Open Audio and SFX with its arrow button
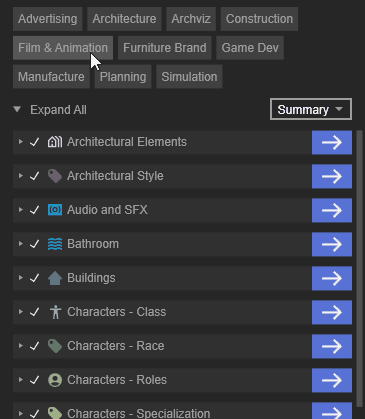Image resolution: width=365 pixels, height=419 pixels. pyautogui.click(x=332, y=210)
